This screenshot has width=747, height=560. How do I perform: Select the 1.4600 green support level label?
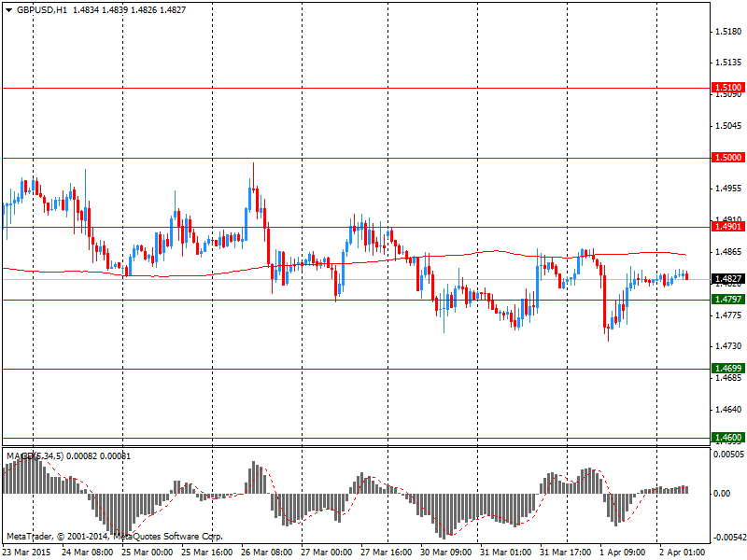click(728, 437)
